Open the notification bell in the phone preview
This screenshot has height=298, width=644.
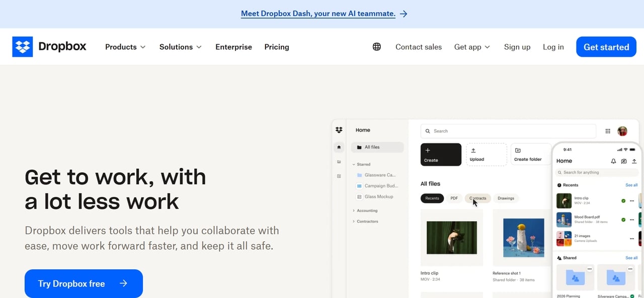coord(613,161)
